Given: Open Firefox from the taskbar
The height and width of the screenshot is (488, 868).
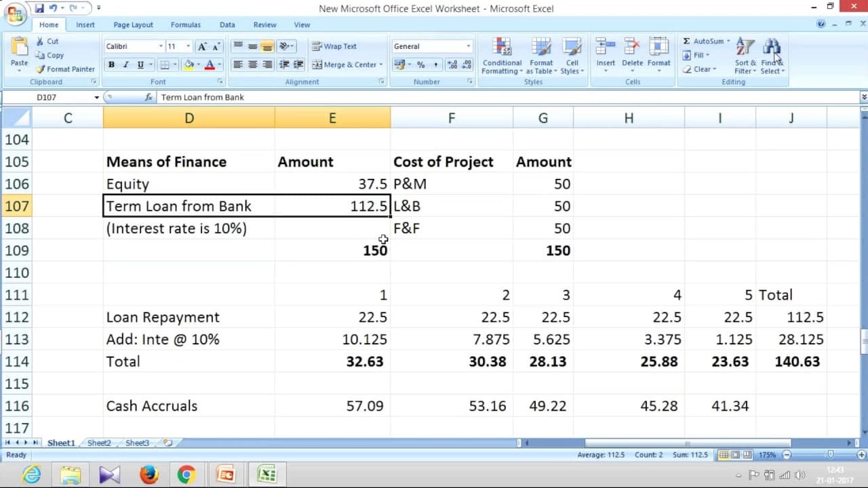Looking at the screenshot, I should pyautogui.click(x=149, y=474).
